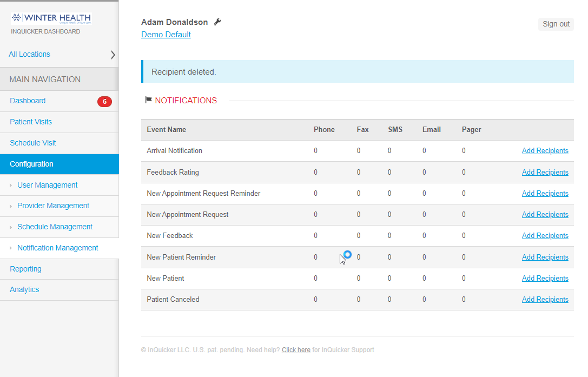This screenshot has width=588, height=377.
Task: Click the Provider Management triangle icon
Action: 11,206
